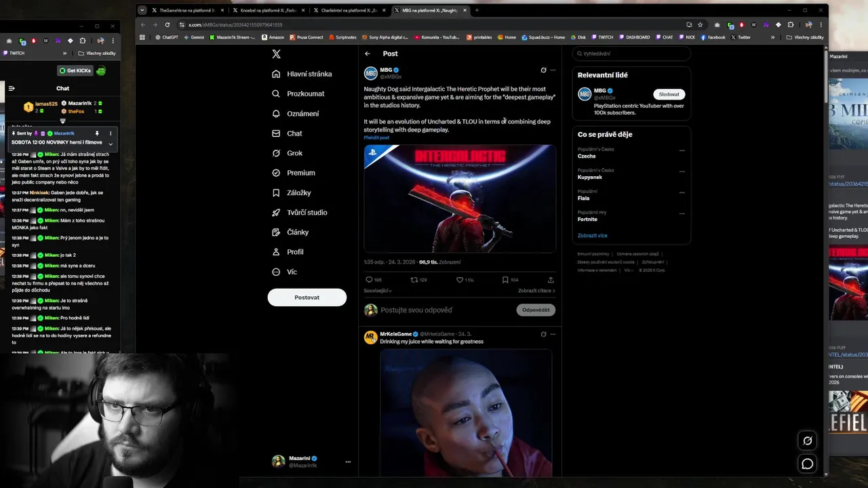Open Tvůrčí studio in the sidebar

pyautogui.click(x=299, y=212)
